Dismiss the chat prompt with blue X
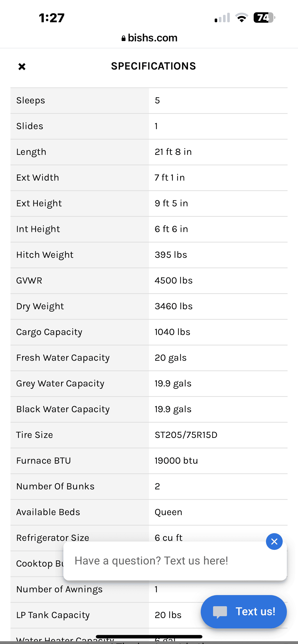Viewport: 298px width, 644px height. coord(274,542)
